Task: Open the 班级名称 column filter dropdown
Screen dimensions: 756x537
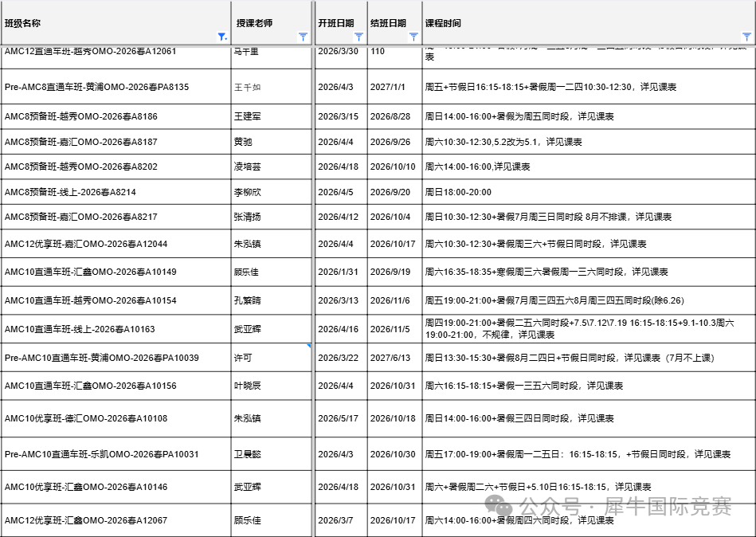Action: coord(222,37)
